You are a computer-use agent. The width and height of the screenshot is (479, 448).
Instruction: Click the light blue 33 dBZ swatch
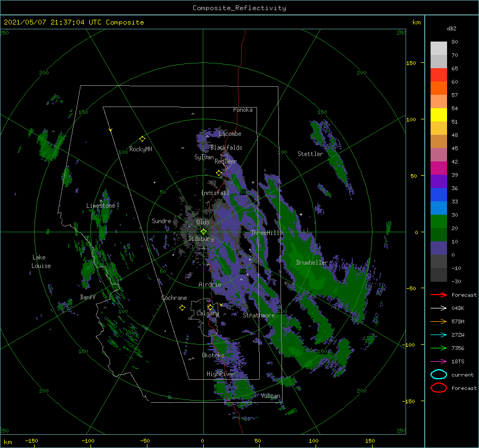(x=439, y=208)
